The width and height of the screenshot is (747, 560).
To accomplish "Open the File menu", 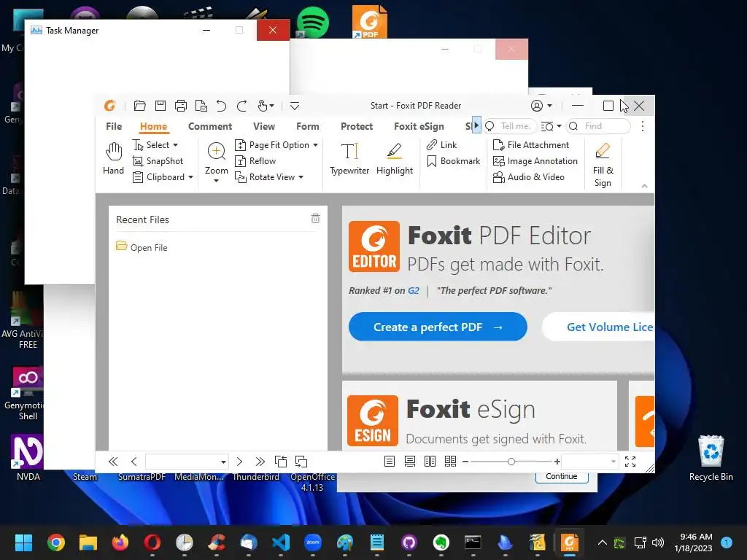I will pyautogui.click(x=114, y=126).
